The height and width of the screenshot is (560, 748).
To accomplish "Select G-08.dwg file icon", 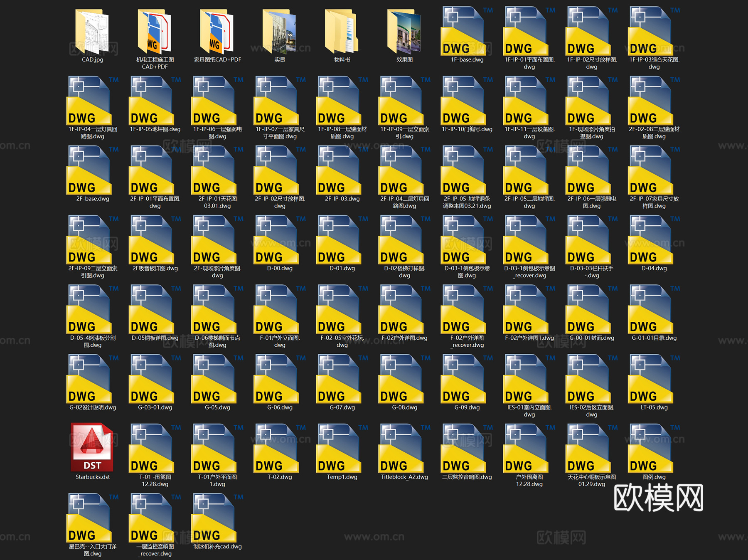I will (x=401, y=378).
